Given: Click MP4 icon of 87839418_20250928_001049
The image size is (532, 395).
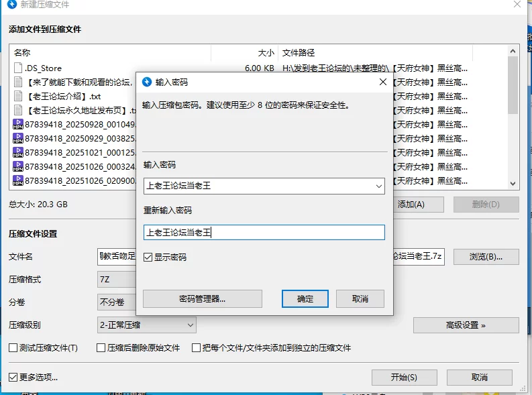Looking at the screenshot, I should tap(18, 125).
